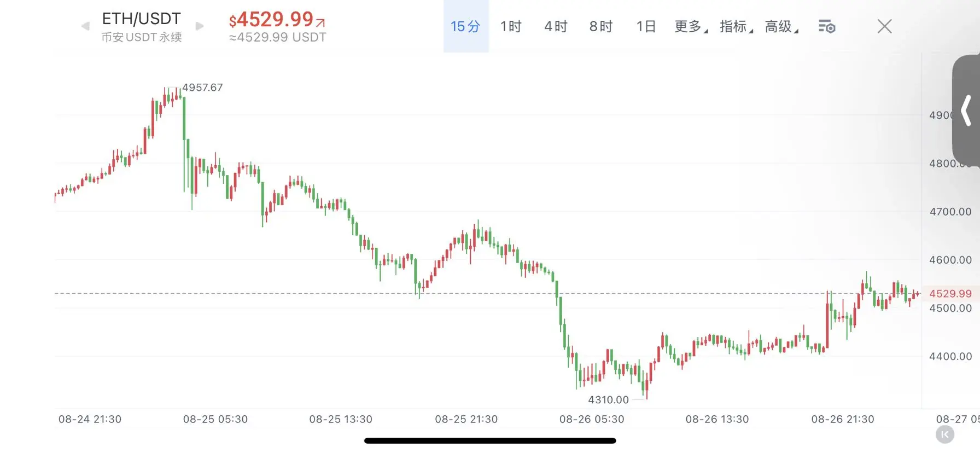
Task: Go to next trading pair arrow
Action: tap(200, 26)
